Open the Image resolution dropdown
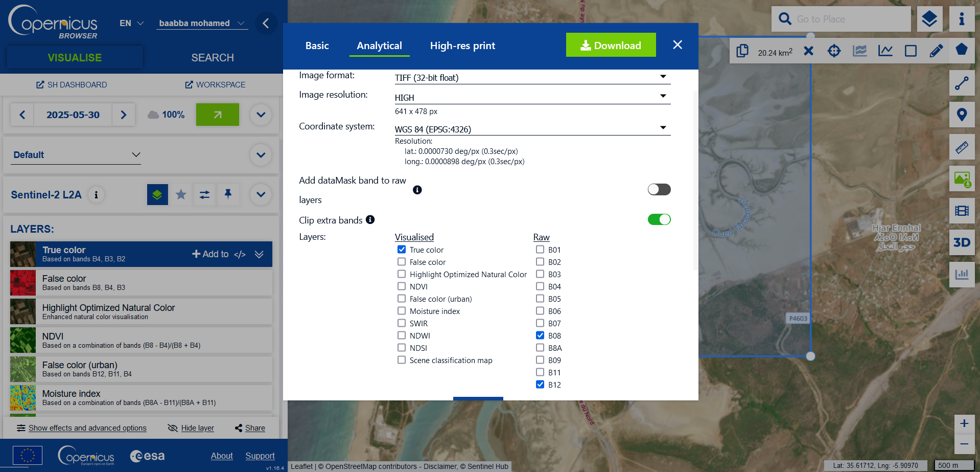Viewport: 980px width, 472px height. [x=532, y=97]
